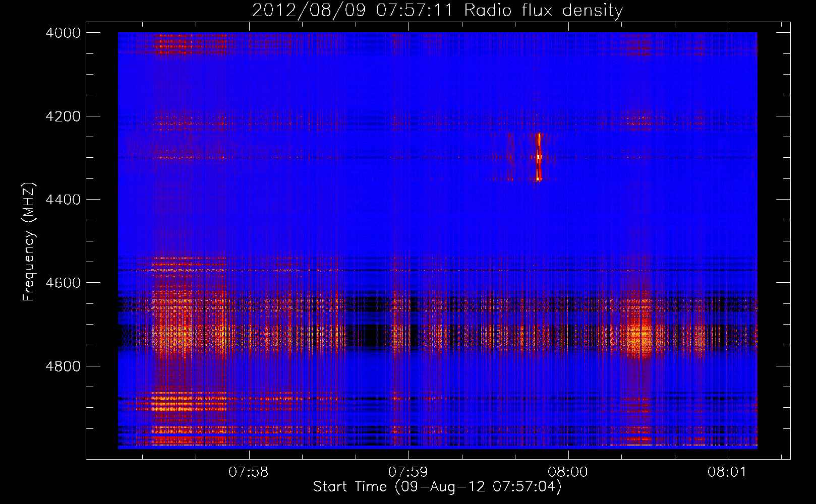Click the plot title "2012/08/09 07:57:11 Radio flux density"
This screenshot has height=504, width=816.
(437, 10)
